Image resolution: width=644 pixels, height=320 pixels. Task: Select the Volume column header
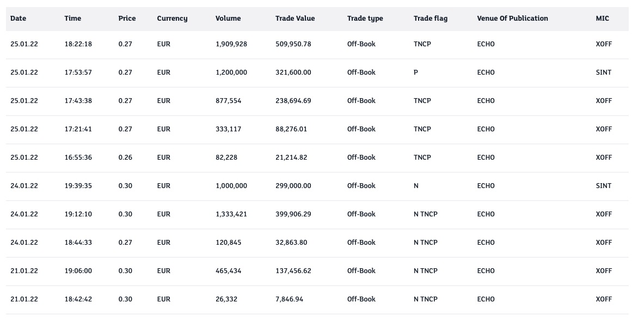[x=228, y=19]
